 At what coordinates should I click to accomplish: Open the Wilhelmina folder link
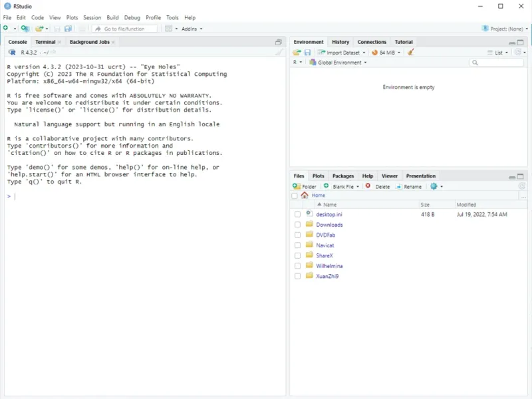pyautogui.click(x=329, y=265)
